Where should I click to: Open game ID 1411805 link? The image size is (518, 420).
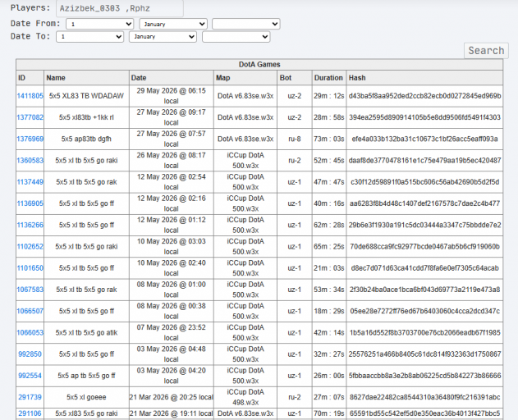tap(30, 96)
